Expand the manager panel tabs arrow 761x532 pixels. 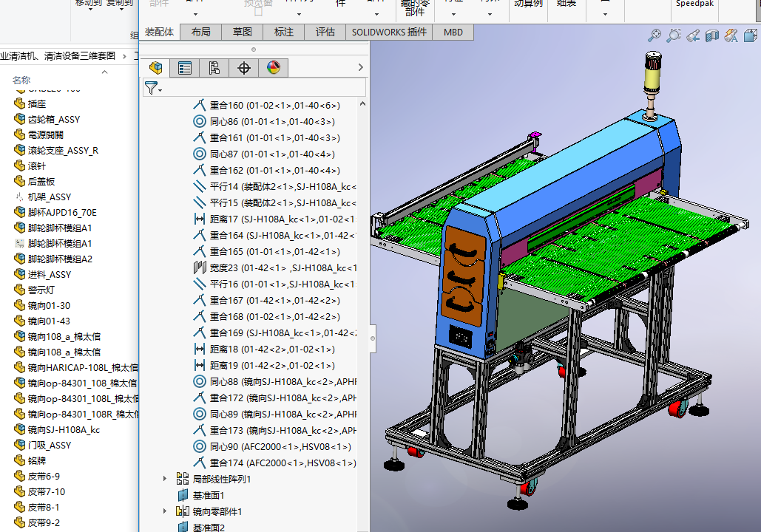coord(360,68)
